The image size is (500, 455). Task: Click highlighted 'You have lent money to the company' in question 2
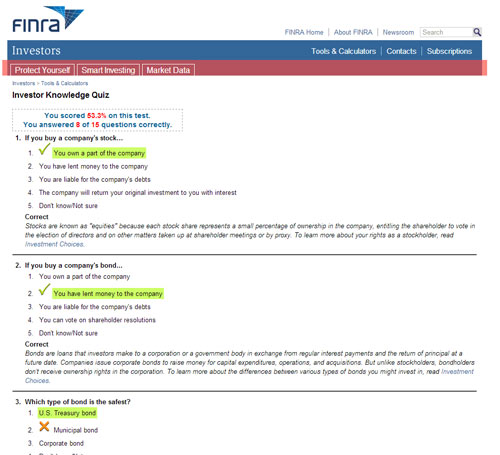108,294
